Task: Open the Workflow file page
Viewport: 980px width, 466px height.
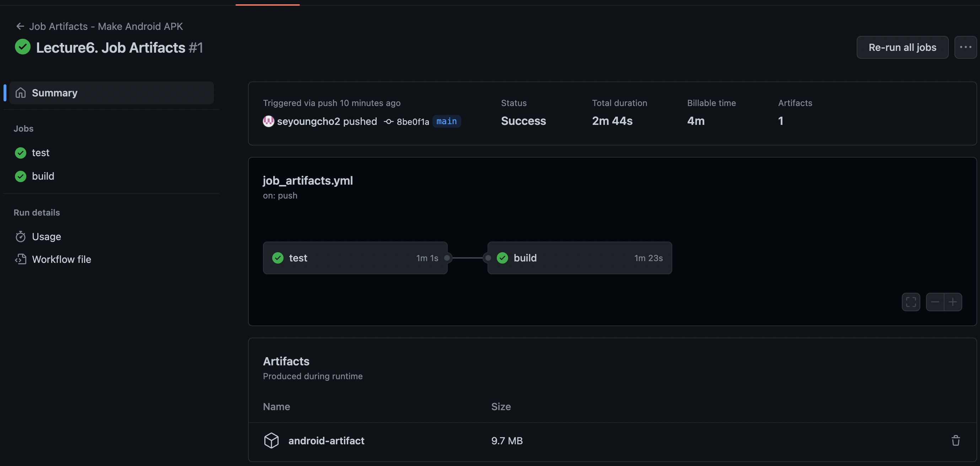Action: point(61,259)
